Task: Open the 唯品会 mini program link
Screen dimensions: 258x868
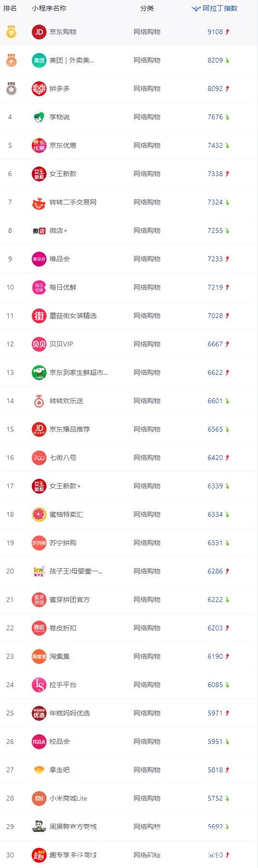Action: pos(60,259)
